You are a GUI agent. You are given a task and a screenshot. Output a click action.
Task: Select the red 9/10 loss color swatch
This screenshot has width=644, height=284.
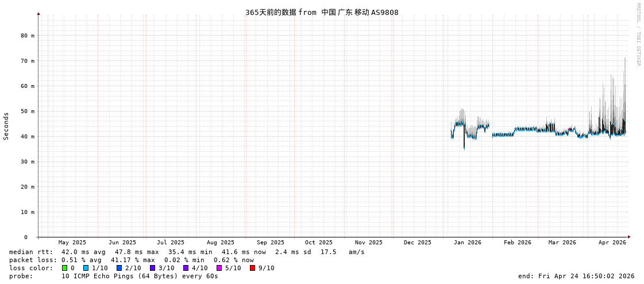tap(252, 268)
